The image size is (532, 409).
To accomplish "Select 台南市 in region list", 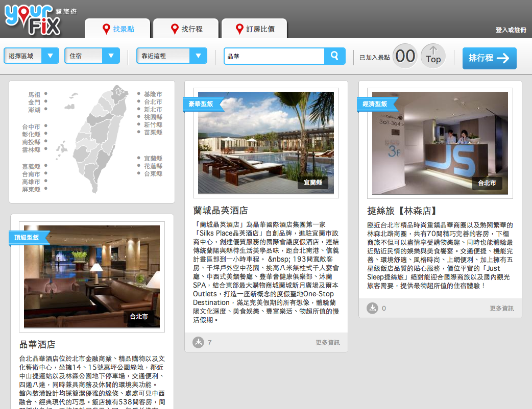I will tap(31, 174).
